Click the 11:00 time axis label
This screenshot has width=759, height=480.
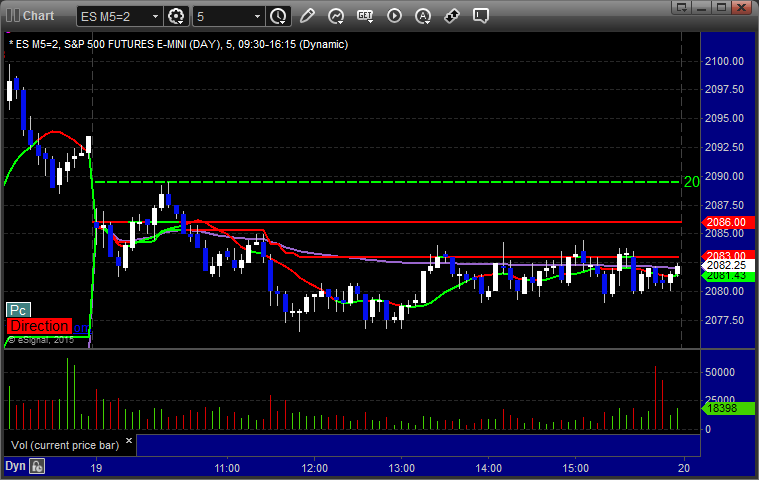coord(227,468)
